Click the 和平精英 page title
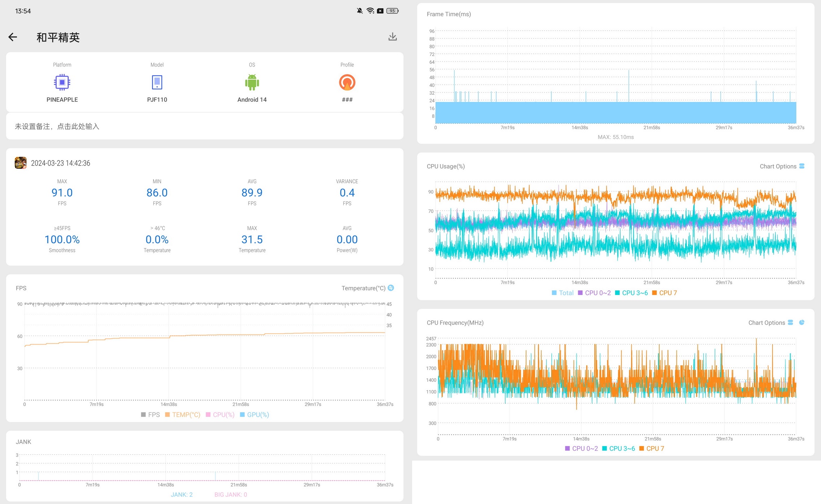This screenshot has width=821, height=504. [58, 37]
